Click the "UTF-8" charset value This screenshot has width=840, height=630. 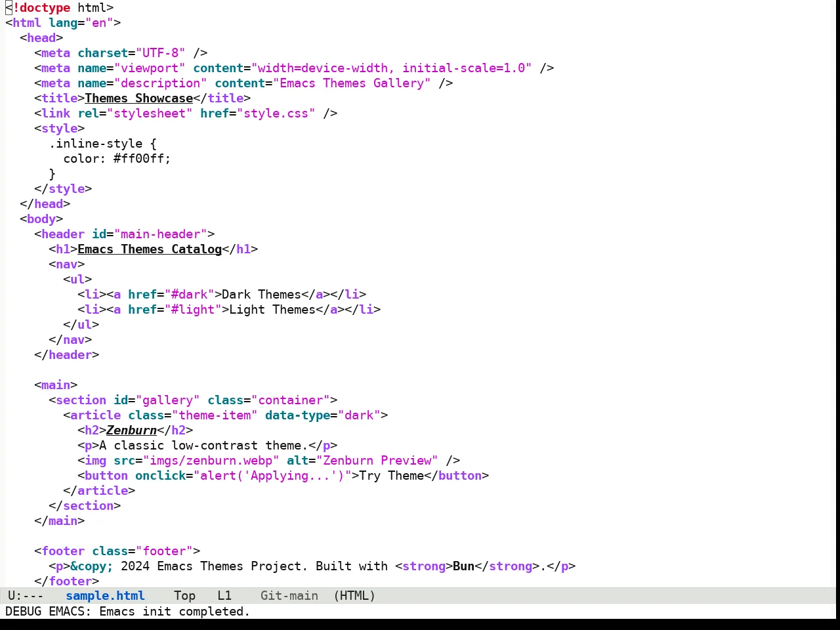tap(161, 53)
